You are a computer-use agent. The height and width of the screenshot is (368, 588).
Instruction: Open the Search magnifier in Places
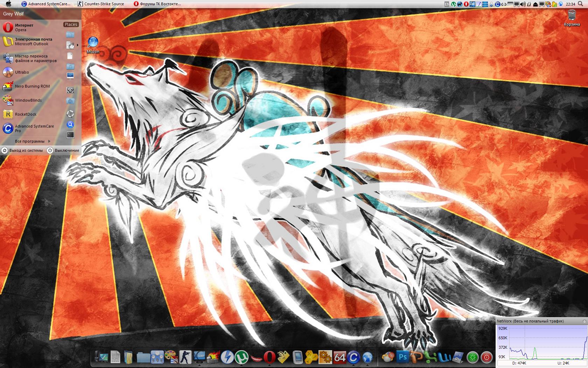coord(70,124)
